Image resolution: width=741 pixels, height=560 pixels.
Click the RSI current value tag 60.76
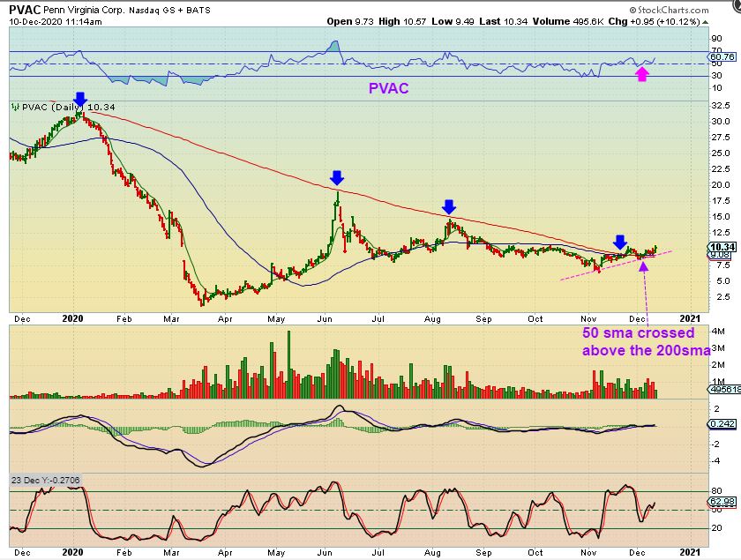pos(722,56)
